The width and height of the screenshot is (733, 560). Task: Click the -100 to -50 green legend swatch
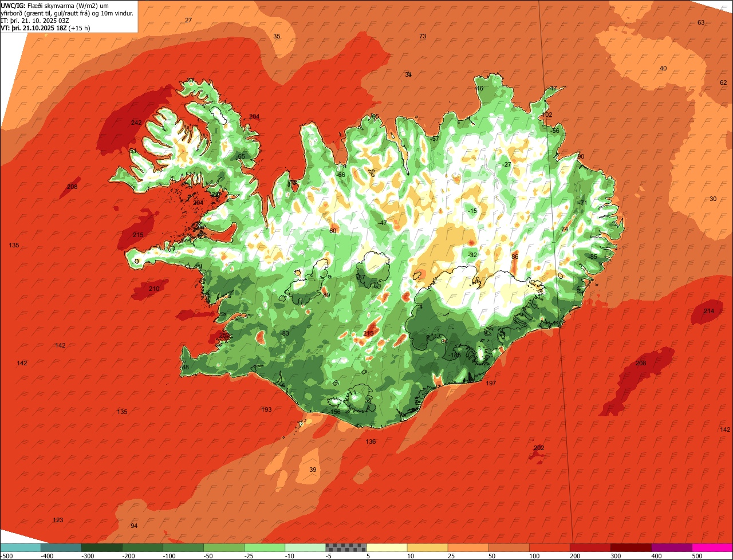[x=183, y=547]
